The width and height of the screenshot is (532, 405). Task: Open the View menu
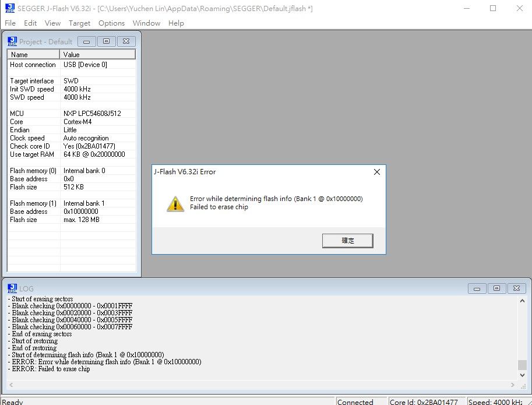pyautogui.click(x=52, y=23)
